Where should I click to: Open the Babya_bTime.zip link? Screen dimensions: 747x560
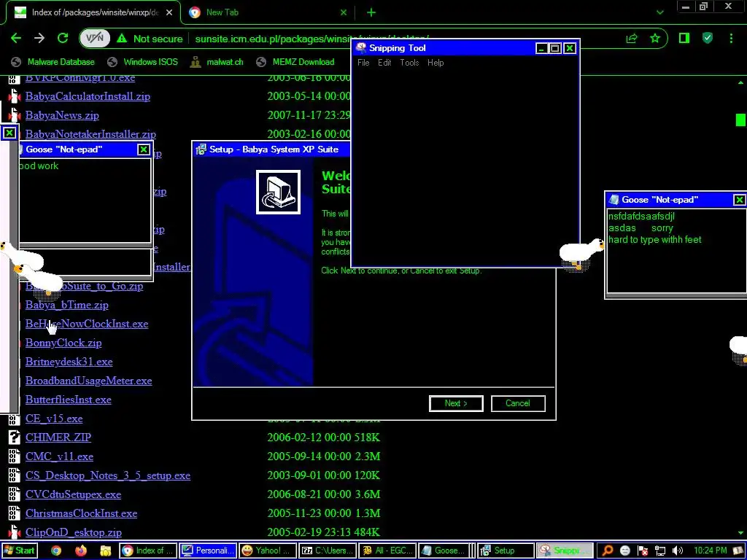coord(66,306)
